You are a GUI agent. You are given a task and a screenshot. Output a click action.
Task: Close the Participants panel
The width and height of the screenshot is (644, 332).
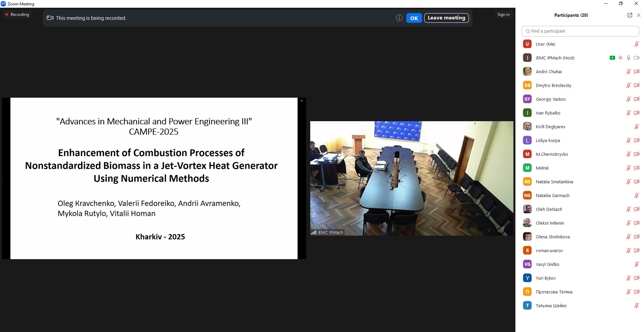(x=639, y=15)
